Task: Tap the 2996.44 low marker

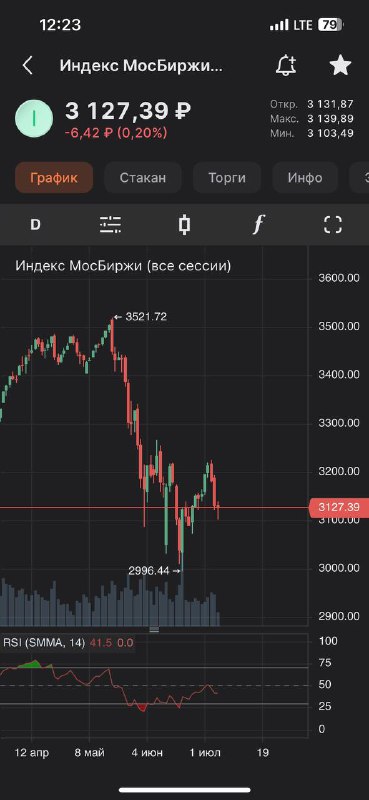Action: point(155,571)
